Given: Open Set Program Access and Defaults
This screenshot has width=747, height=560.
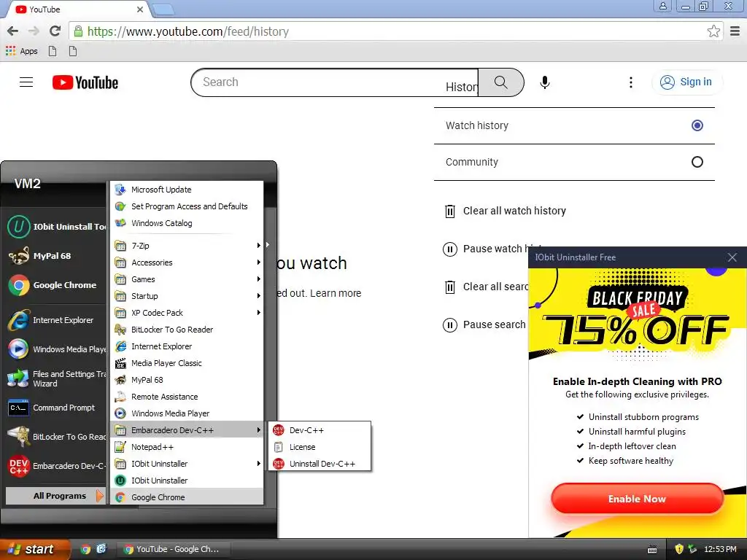Looking at the screenshot, I should [x=187, y=206].
